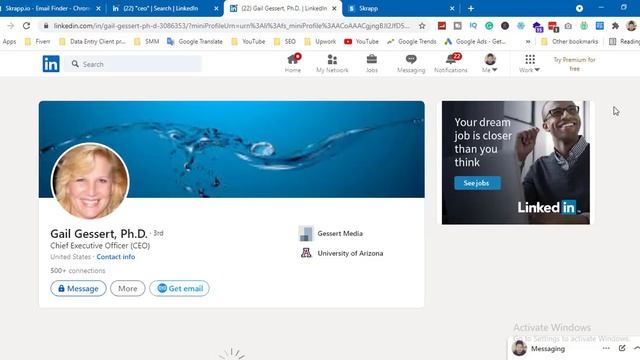The width and height of the screenshot is (640, 360).
Task: Expand the hidden bookmarks chevron
Action: pos(528,42)
